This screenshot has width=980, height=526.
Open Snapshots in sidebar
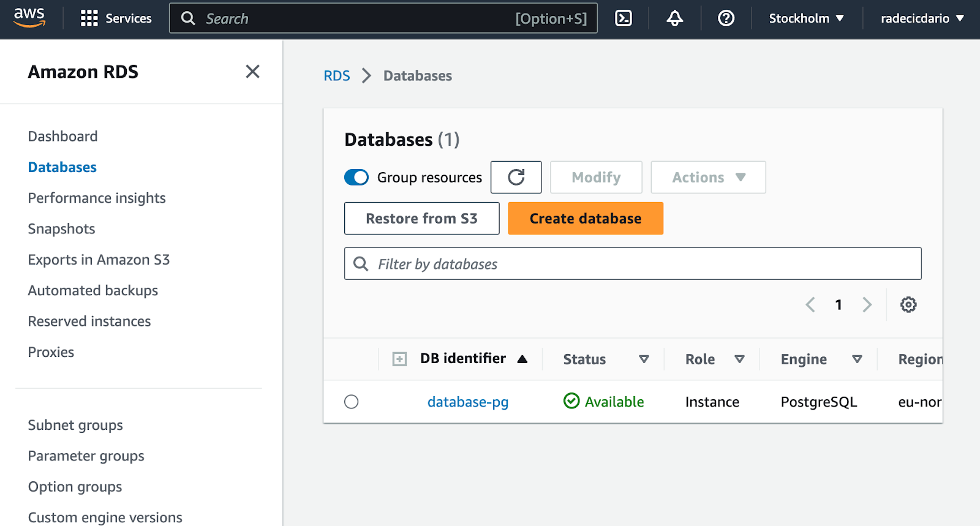tap(61, 228)
